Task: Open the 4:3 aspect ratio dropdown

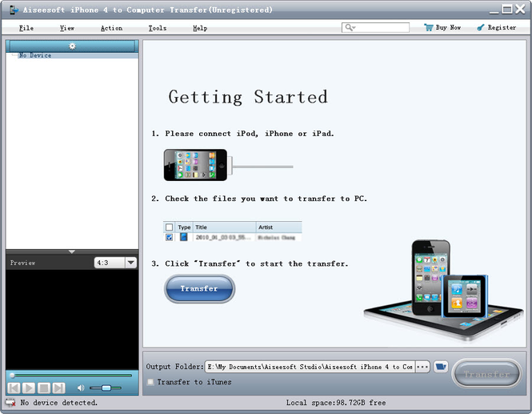Action: coord(131,263)
